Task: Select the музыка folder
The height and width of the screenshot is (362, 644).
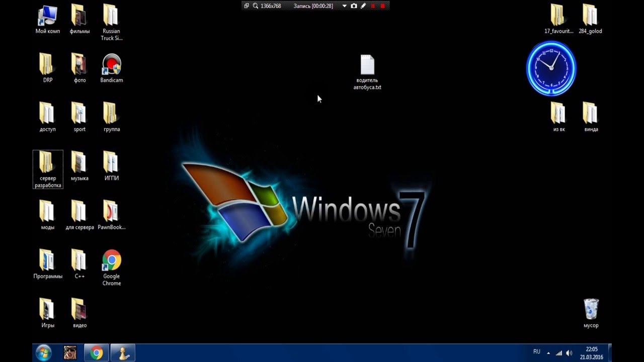Action: click(x=79, y=166)
